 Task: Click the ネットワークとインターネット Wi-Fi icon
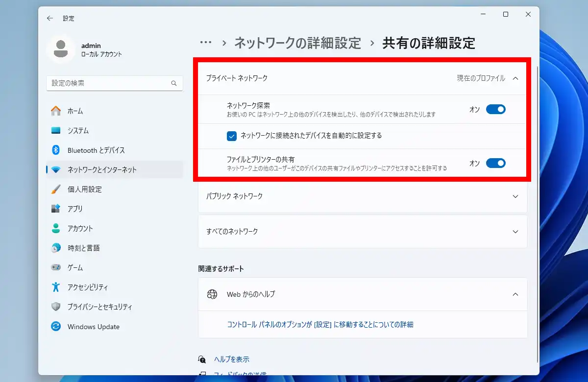click(x=56, y=169)
